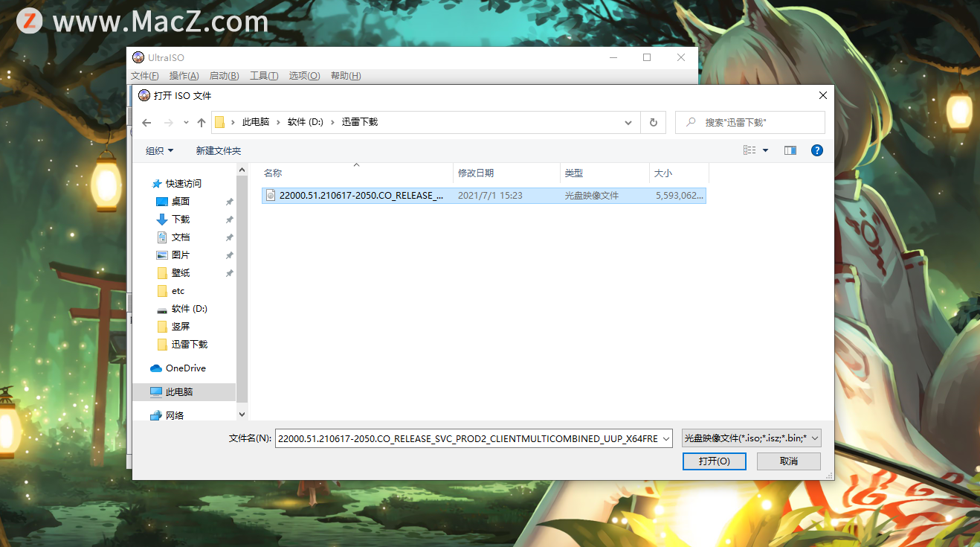Select 网络 in the navigation pane
The height and width of the screenshot is (547, 980).
(174, 415)
